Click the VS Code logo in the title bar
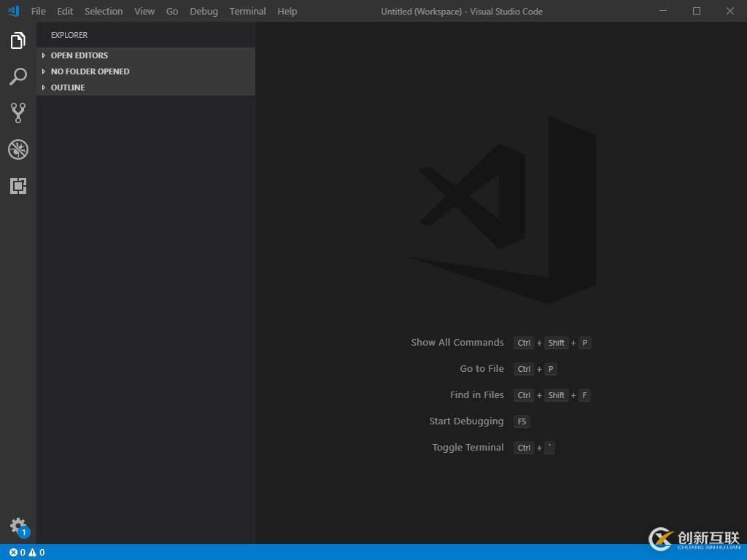The width and height of the screenshot is (747, 560). click(x=12, y=11)
